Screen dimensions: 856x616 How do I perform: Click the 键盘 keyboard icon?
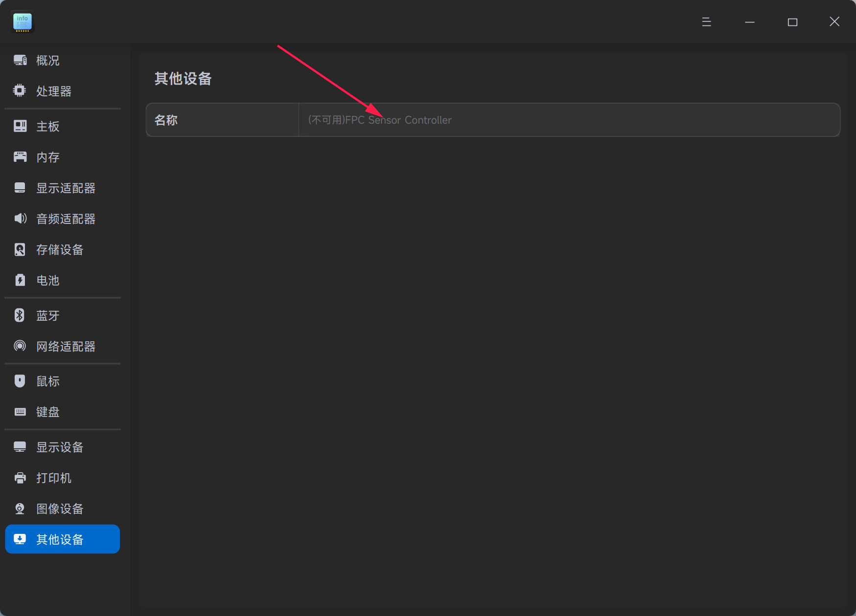pos(20,412)
